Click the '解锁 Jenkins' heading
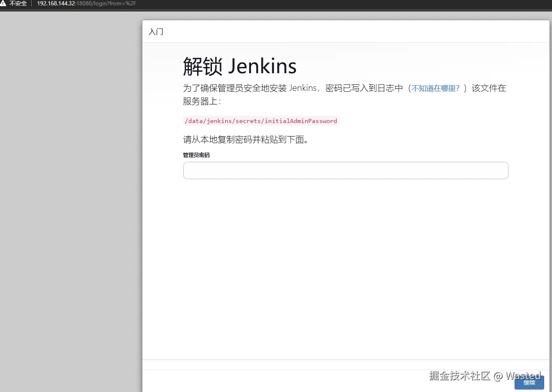This screenshot has width=552, height=392. point(240,66)
